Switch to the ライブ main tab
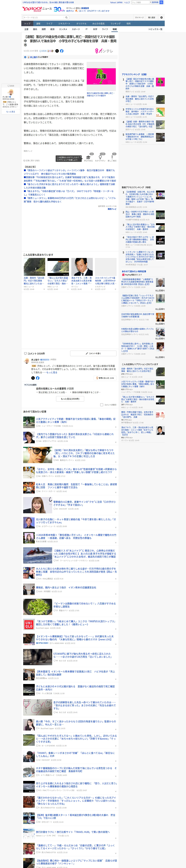 coord(49,24)
